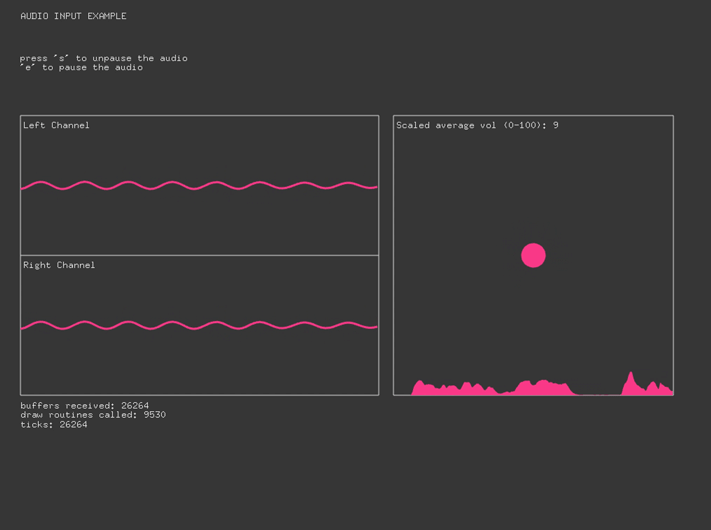Click the scaled volume value 9
Screen dimensions: 711x530
click(x=556, y=125)
